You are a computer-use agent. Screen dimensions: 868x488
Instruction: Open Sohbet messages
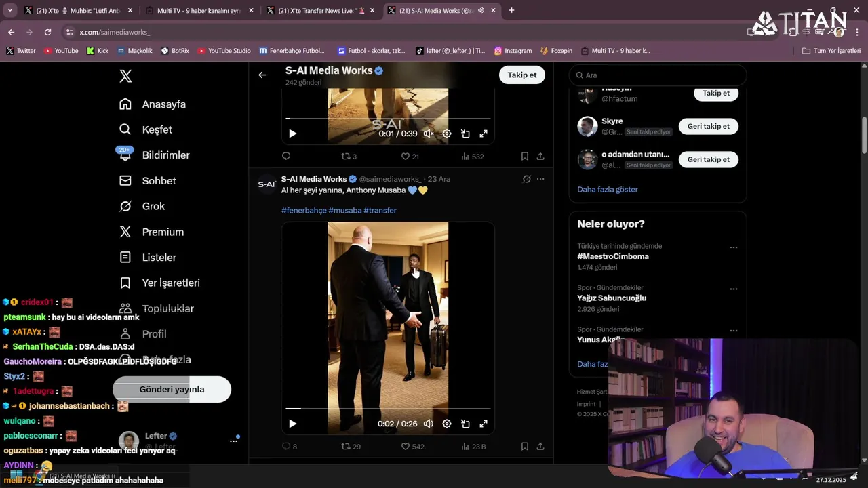pyautogui.click(x=148, y=181)
